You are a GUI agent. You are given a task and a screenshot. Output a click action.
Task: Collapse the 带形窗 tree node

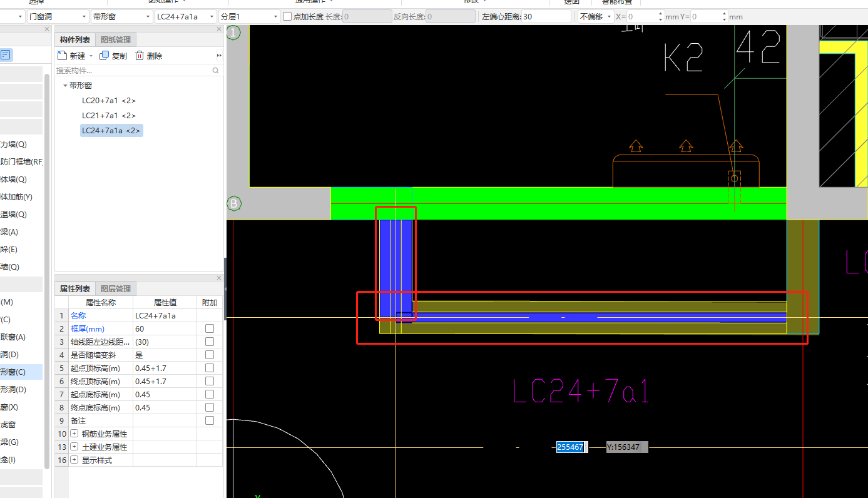pos(65,86)
